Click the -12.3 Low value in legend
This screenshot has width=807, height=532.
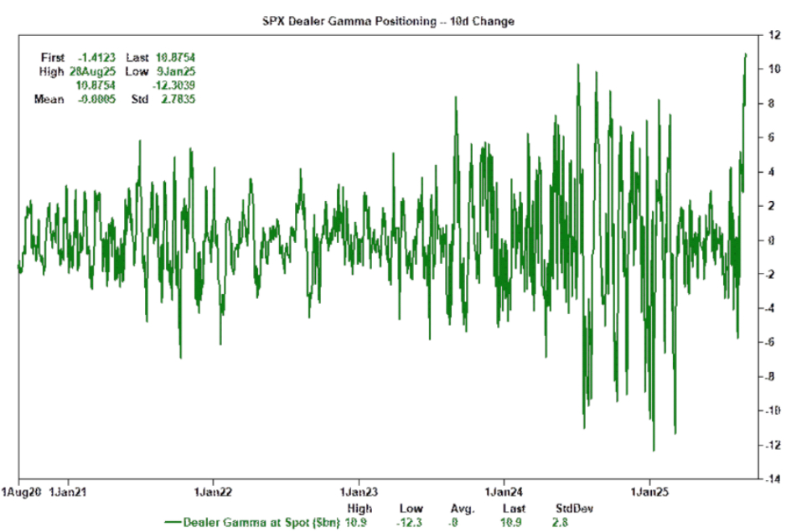[411, 522]
